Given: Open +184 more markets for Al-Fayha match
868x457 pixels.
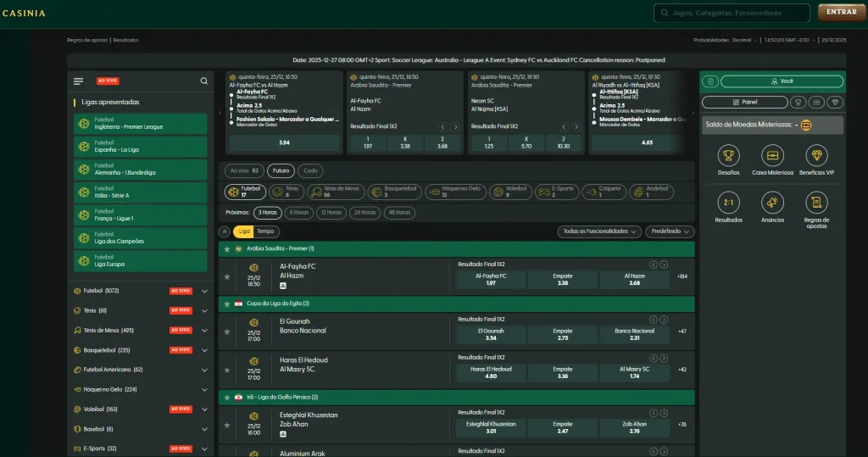Looking at the screenshot, I should pos(682,276).
